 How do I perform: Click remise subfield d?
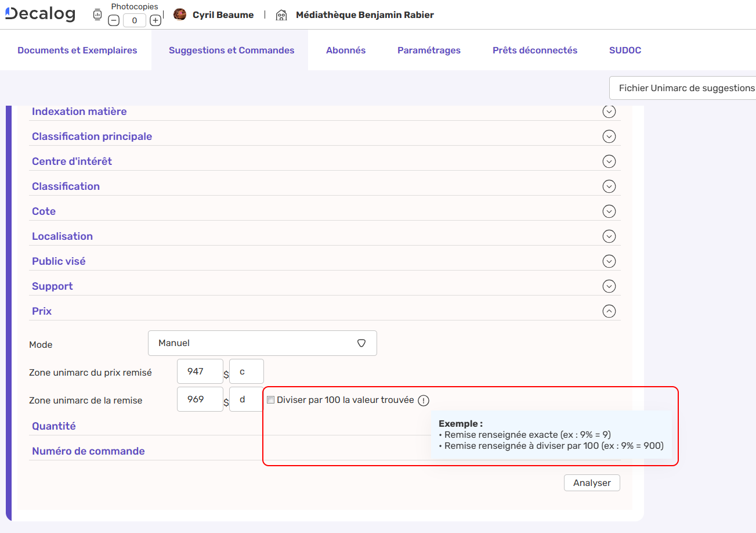point(247,399)
